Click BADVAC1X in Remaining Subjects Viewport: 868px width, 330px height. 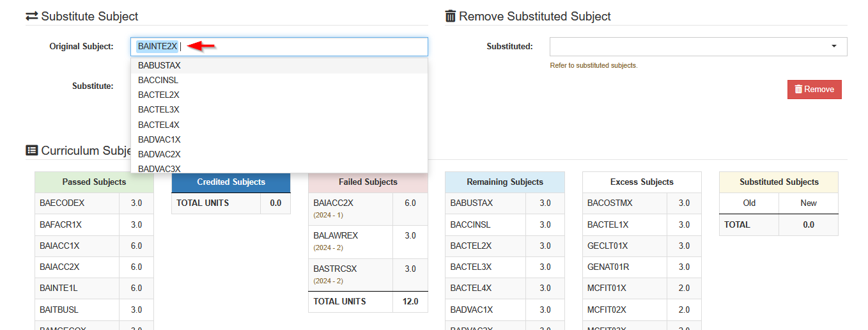[x=472, y=310]
